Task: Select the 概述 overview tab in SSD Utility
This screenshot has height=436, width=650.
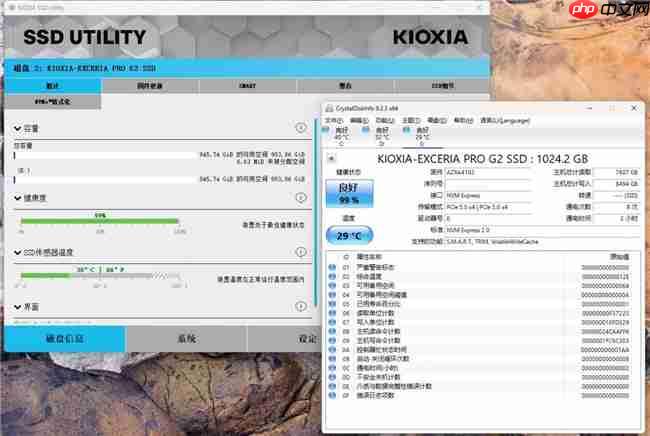Action: pos(53,86)
